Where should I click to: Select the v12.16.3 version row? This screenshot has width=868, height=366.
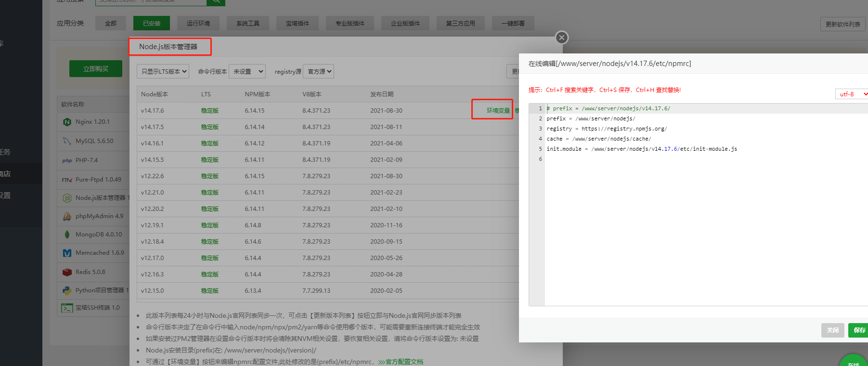point(328,274)
